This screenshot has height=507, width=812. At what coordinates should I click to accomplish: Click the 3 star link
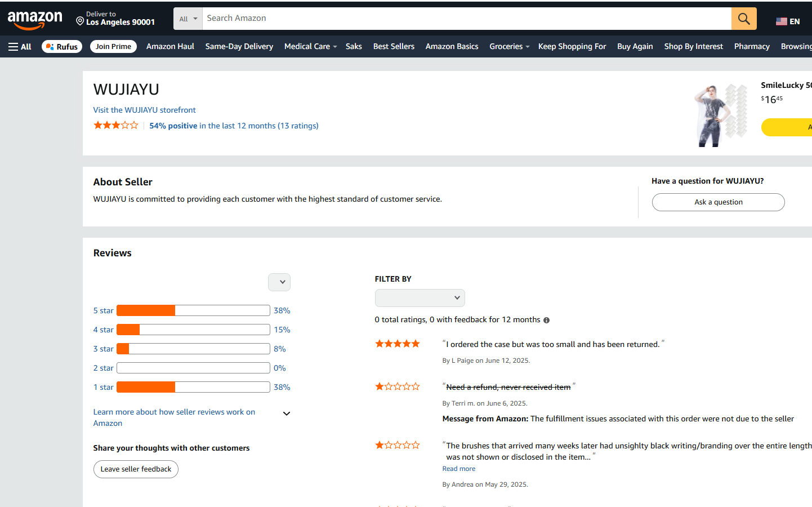pyautogui.click(x=104, y=349)
